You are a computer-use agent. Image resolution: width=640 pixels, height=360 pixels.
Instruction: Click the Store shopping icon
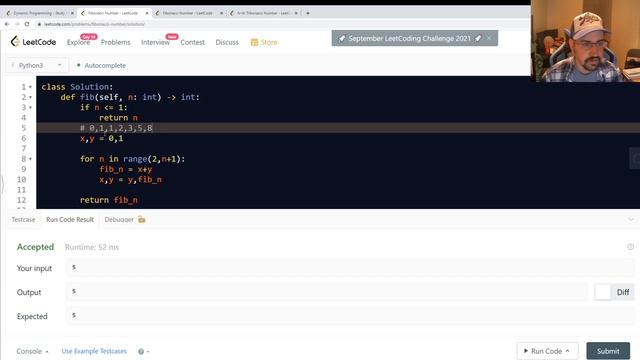pyautogui.click(x=254, y=42)
